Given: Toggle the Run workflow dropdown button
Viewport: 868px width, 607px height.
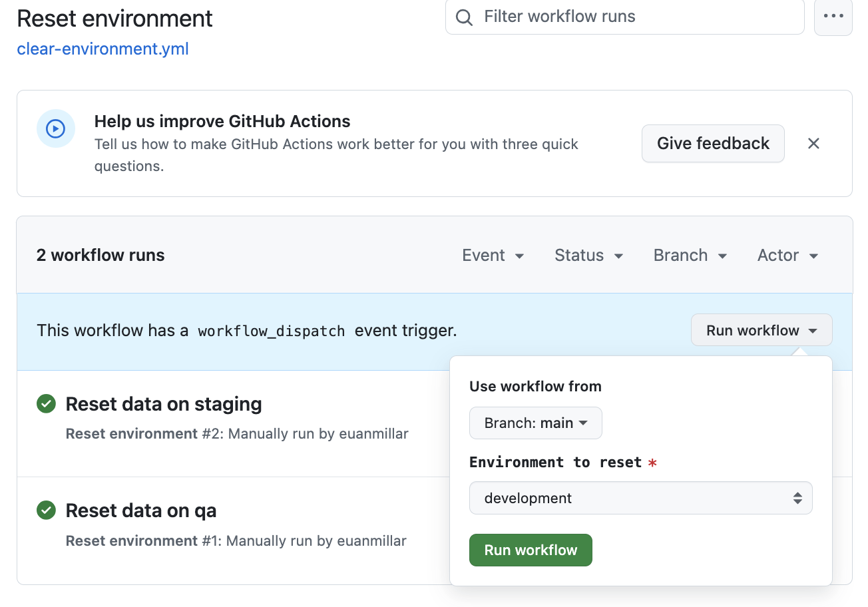Looking at the screenshot, I should coord(761,330).
